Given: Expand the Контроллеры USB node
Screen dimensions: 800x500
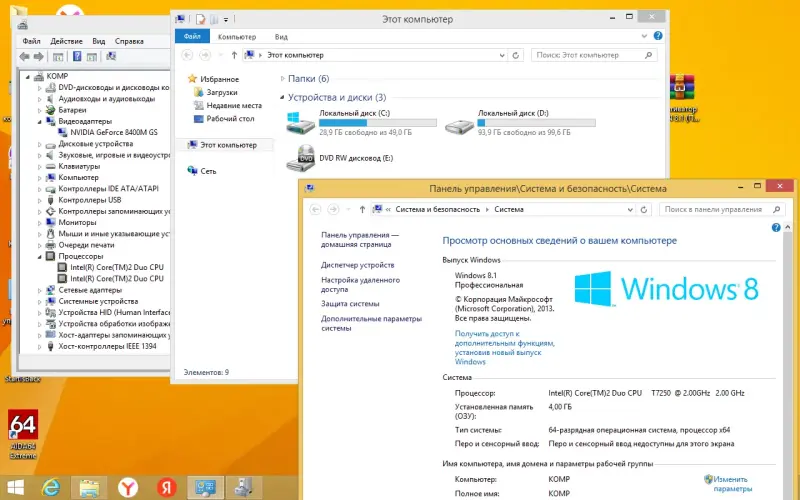Looking at the screenshot, I should (x=39, y=200).
